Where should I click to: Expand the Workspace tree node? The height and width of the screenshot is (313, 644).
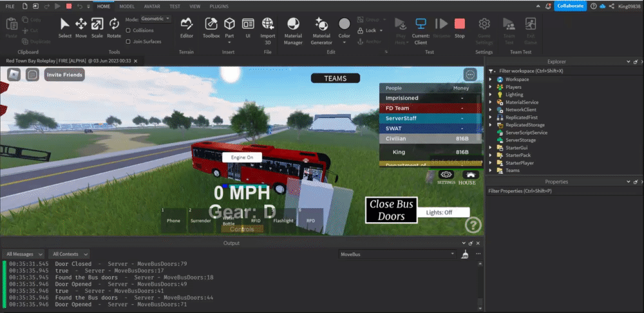click(x=490, y=79)
